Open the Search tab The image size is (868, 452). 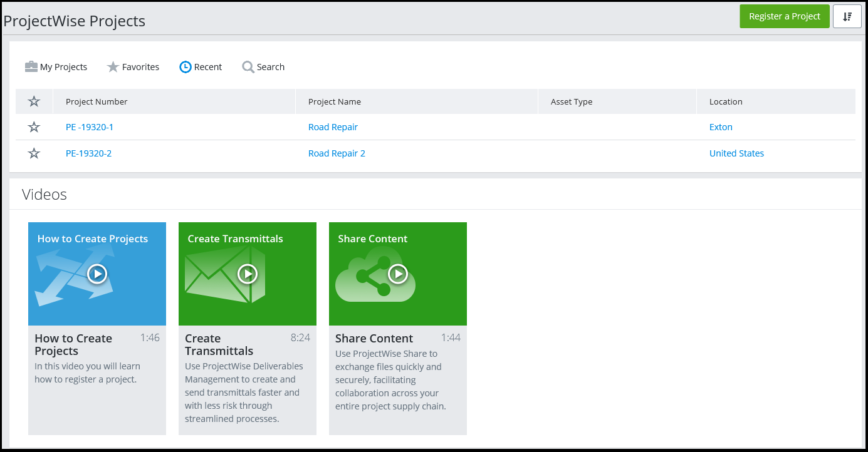coord(263,67)
